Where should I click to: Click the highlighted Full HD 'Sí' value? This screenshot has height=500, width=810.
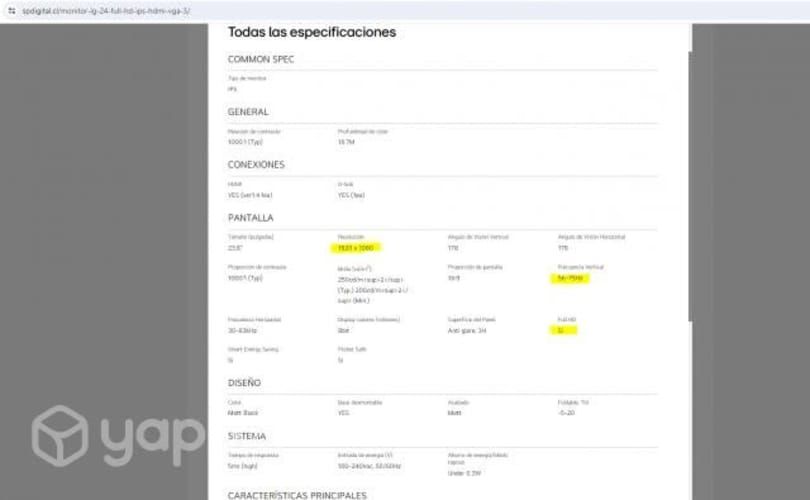coord(562,330)
